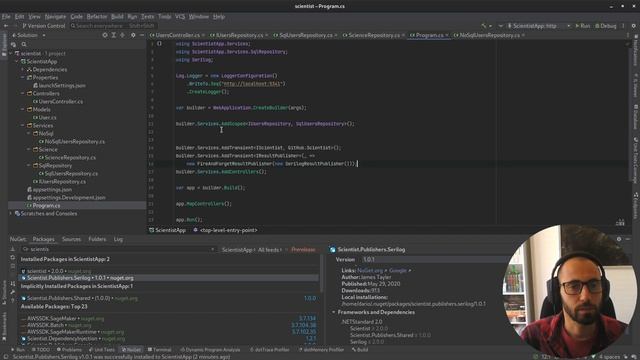Screen dimensions: 640x360
Task: Select appsettings.Development.json in solution tree
Action: (66, 198)
